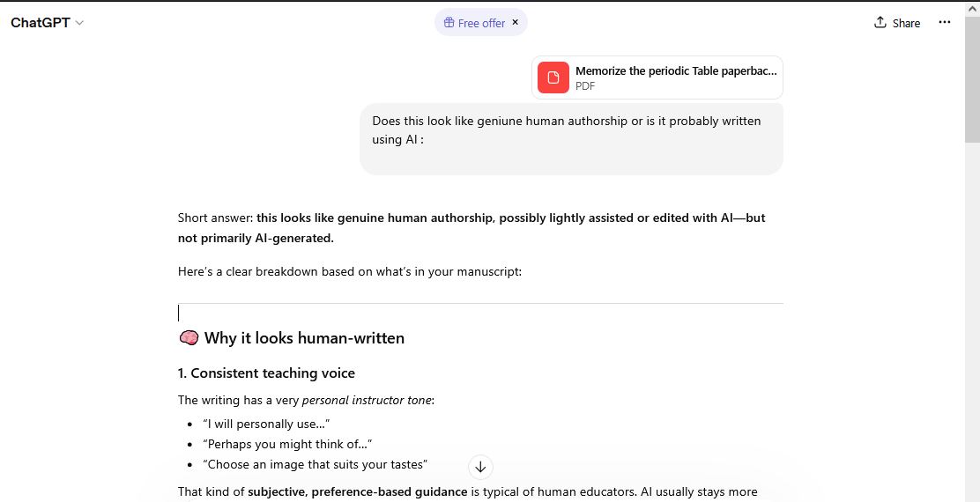Click the gift icon in Free offer pill
Image resolution: width=980 pixels, height=502 pixels.
click(x=449, y=23)
